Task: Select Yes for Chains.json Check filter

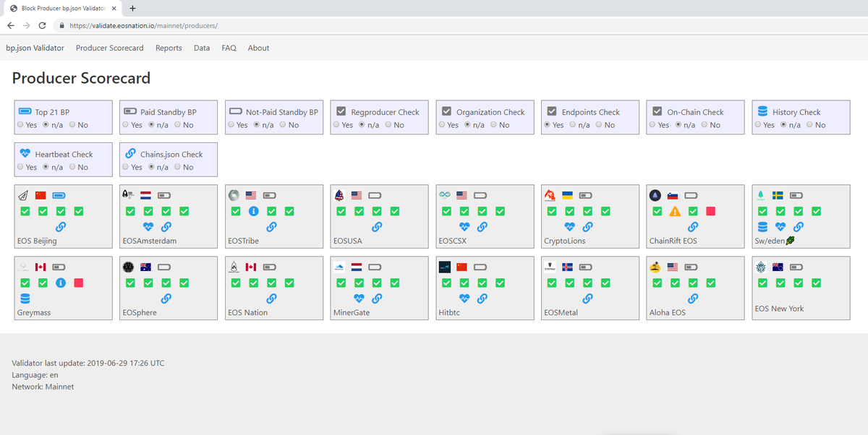Action: 126,167
